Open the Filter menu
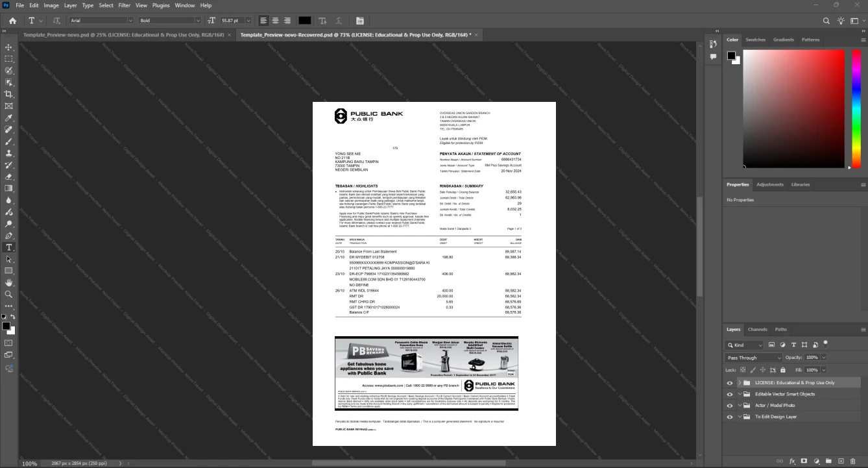868x468 pixels. [x=124, y=5]
